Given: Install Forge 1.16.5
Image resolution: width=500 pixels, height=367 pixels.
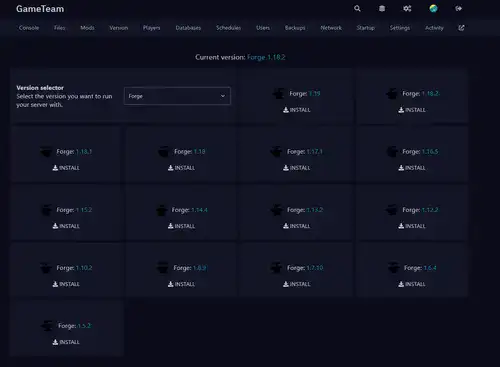Looking at the screenshot, I should 412,168.
